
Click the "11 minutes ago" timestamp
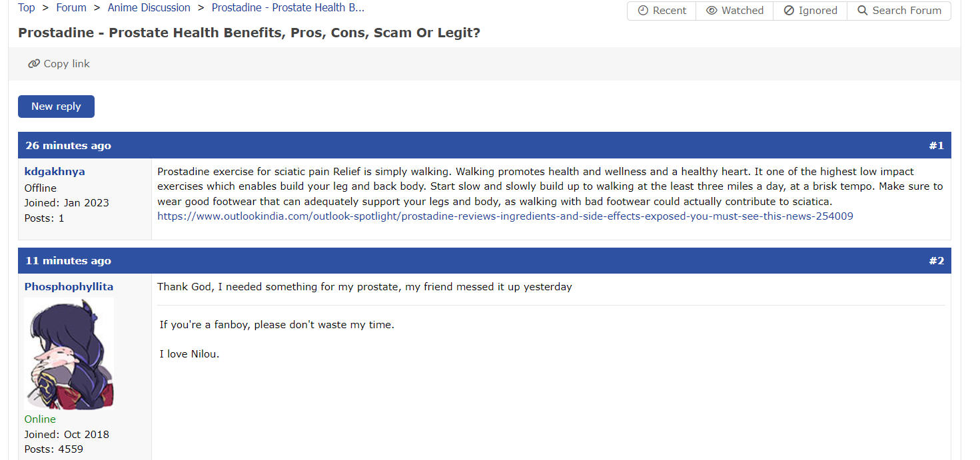coord(68,261)
